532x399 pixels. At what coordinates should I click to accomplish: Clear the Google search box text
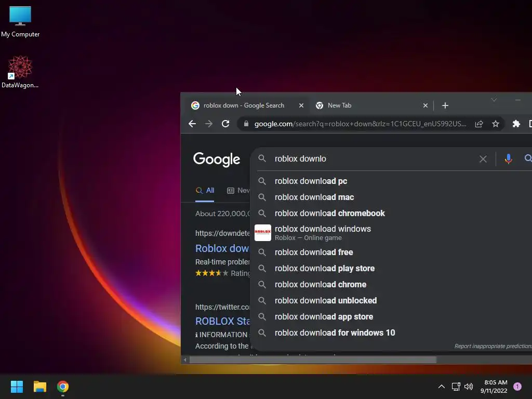[483, 159]
